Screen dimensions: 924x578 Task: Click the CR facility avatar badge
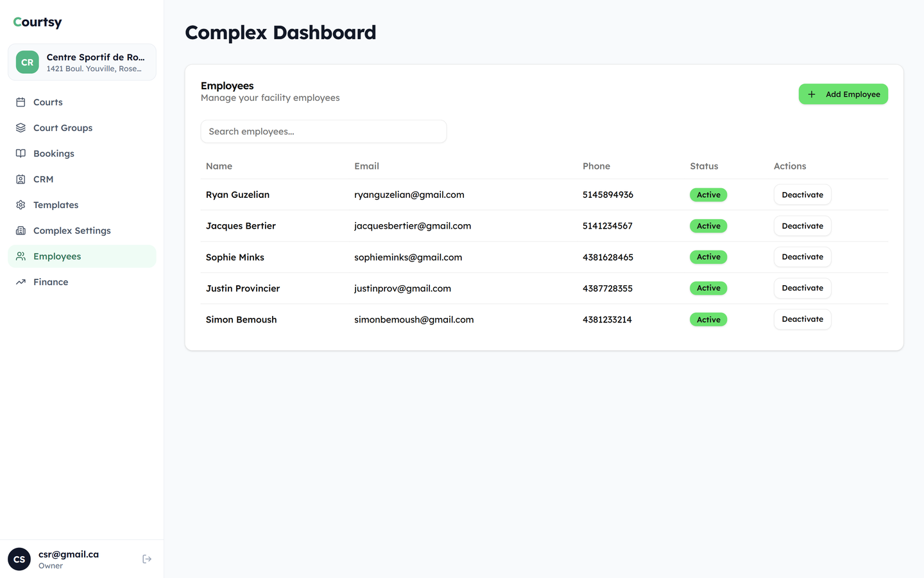coord(28,62)
